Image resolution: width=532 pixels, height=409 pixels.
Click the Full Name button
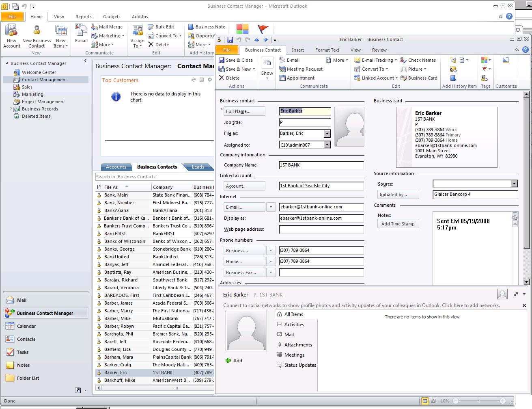tap(244, 111)
